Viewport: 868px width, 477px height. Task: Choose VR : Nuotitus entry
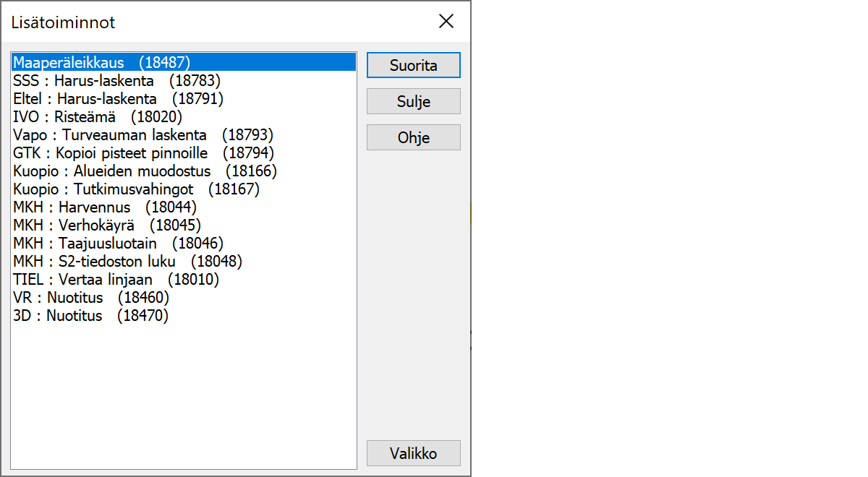coord(90,298)
